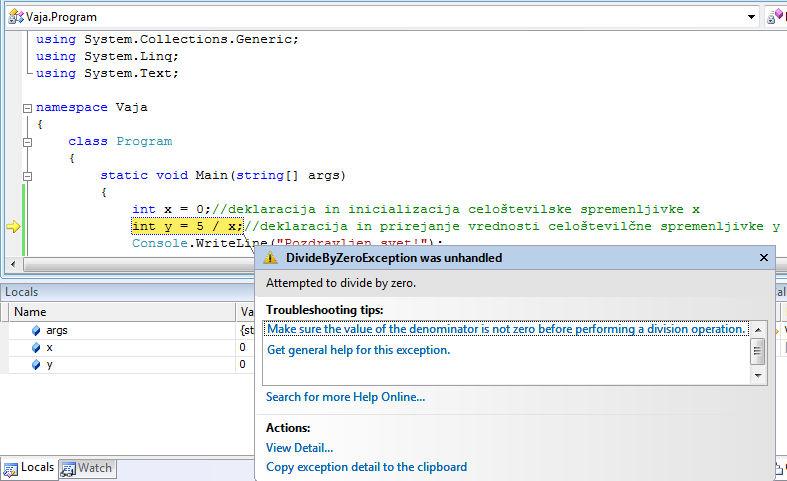Close the DivideByZeroException dialog

pyautogui.click(x=763, y=258)
